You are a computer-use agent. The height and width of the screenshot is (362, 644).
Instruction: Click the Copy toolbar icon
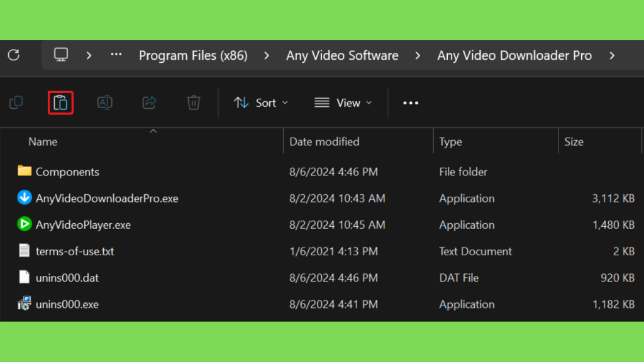click(x=16, y=102)
